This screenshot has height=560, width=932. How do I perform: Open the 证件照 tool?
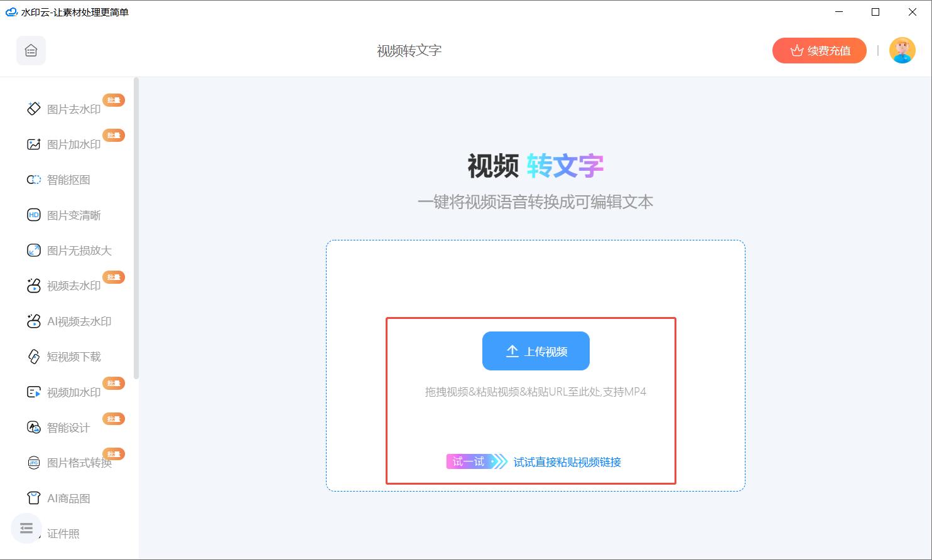tap(62, 534)
